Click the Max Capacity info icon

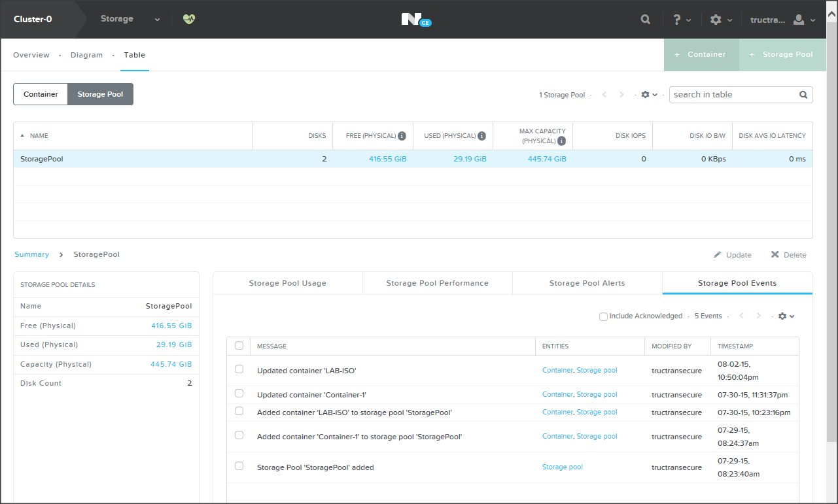(x=561, y=141)
